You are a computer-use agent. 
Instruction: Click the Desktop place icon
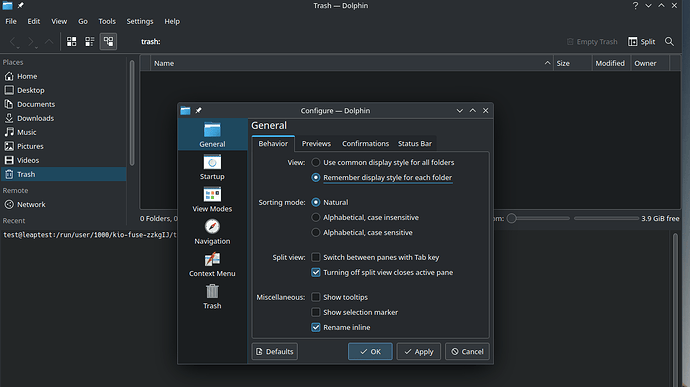click(9, 90)
